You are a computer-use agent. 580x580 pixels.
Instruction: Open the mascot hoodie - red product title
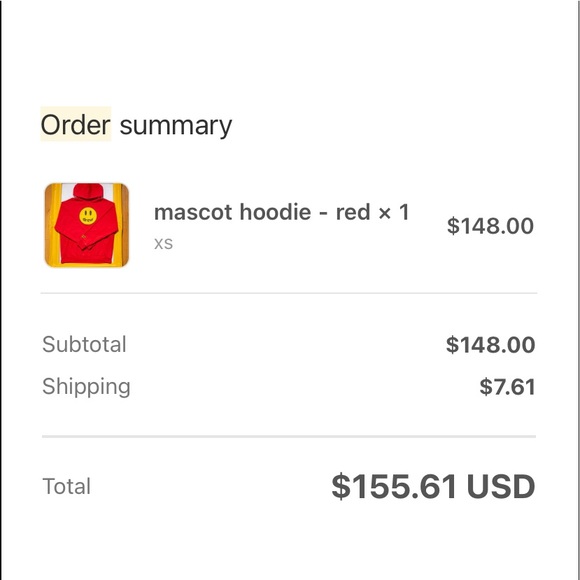pos(262,212)
